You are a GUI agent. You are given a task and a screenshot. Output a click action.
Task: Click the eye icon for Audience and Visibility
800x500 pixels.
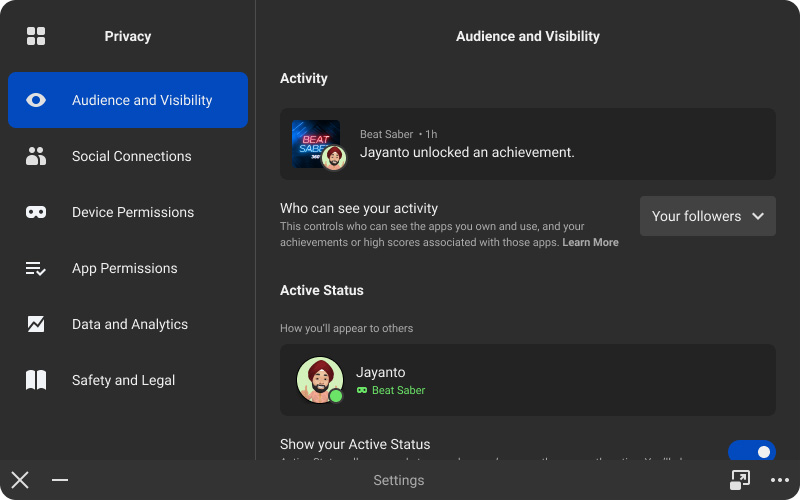tap(36, 100)
